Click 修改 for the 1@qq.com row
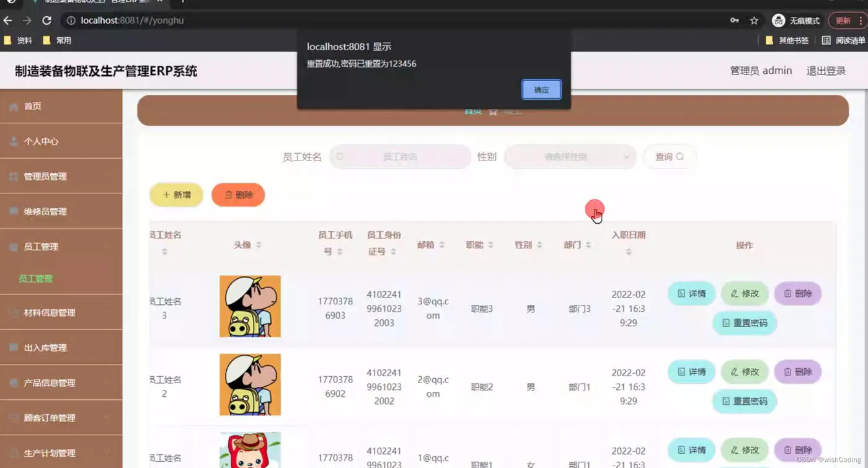The width and height of the screenshot is (868, 468). tap(745, 450)
